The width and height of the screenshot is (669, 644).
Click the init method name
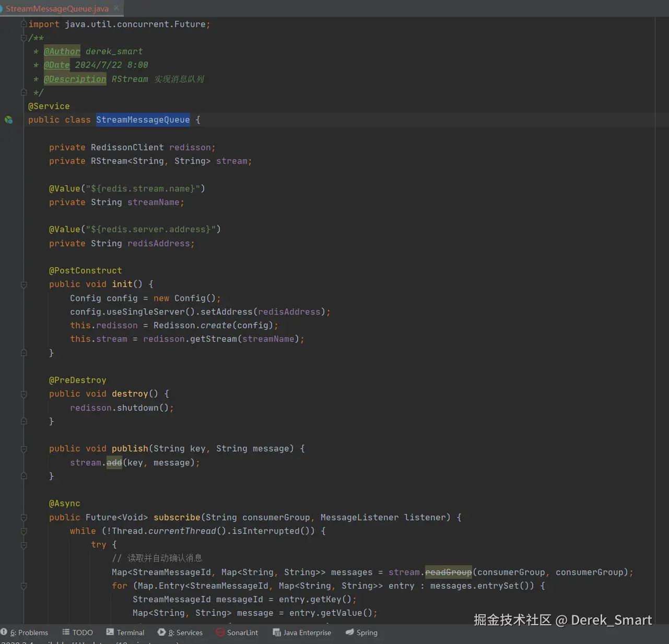tap(122, 284)
